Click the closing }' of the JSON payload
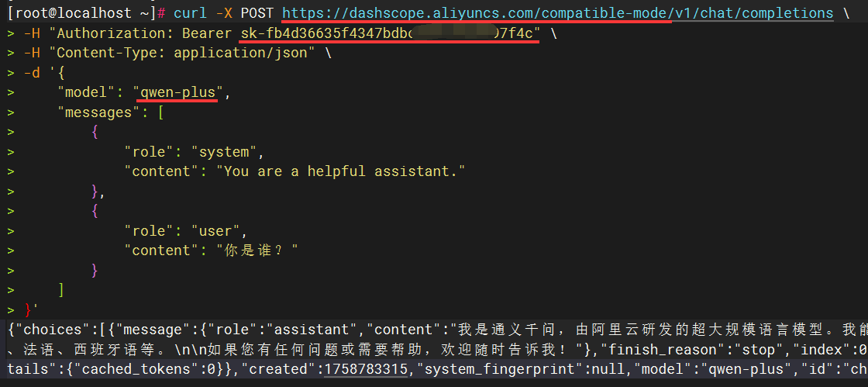868x387 pixels. click(31, 309)
